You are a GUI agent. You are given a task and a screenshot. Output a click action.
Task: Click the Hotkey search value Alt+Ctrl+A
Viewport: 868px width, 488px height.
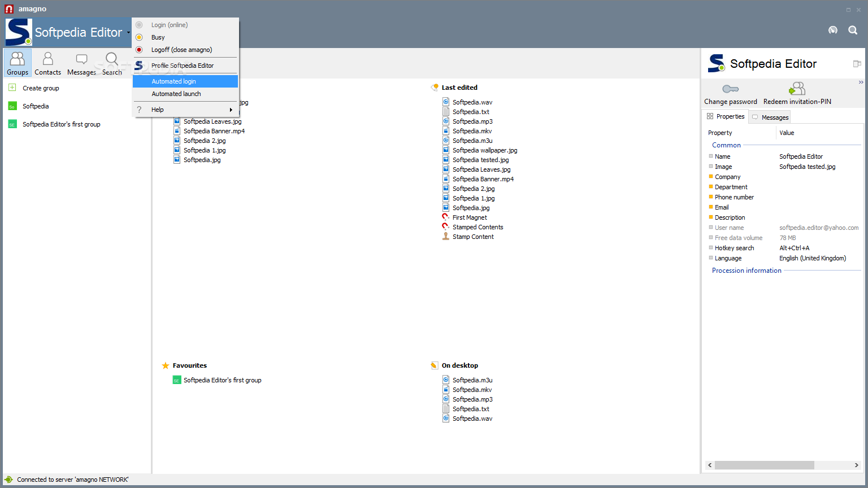point(794,248)
